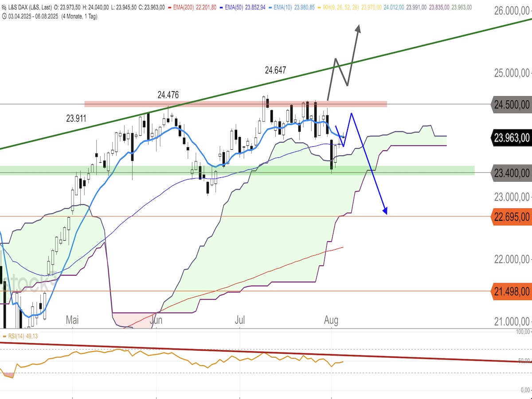Click the clock icon beside the date range

(4, 16)
